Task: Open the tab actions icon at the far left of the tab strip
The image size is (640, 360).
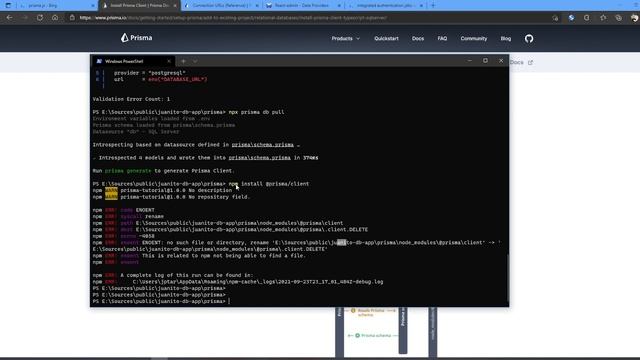Action: [8, 5]
